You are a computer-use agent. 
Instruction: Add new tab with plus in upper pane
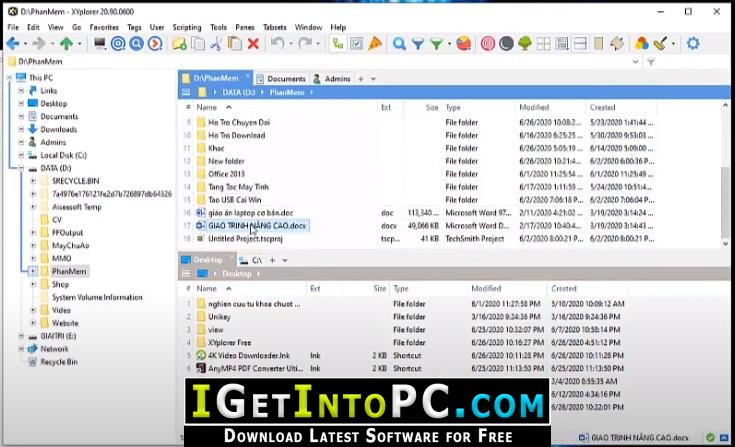tap(361, 79)
